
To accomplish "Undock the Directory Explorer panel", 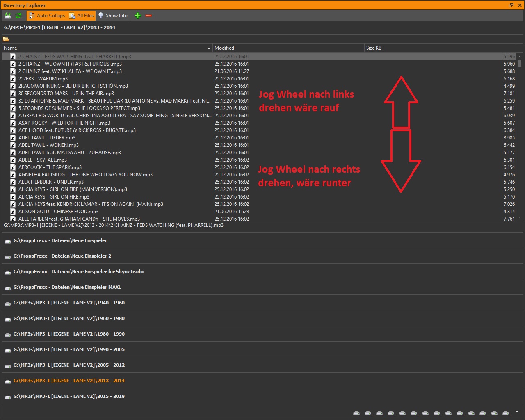I will tap(511, 5).
